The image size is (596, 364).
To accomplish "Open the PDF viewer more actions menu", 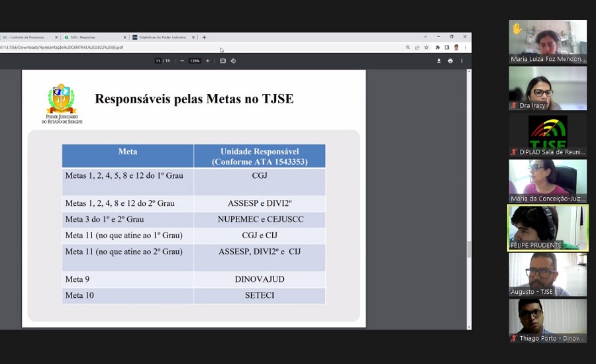I will [462, 61].
